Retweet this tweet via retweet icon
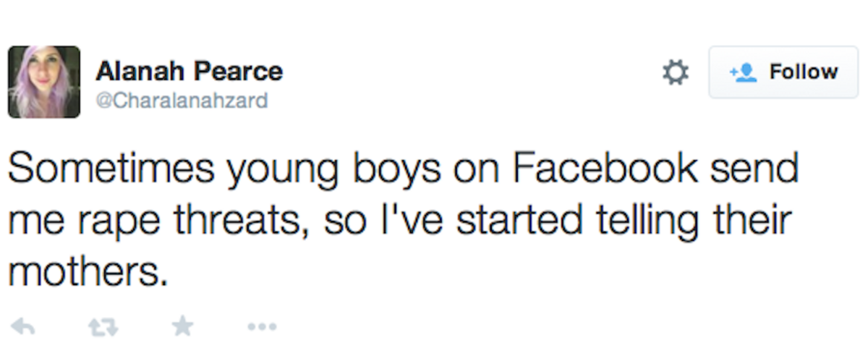This screenshot has width=868, height=348. 104,327
